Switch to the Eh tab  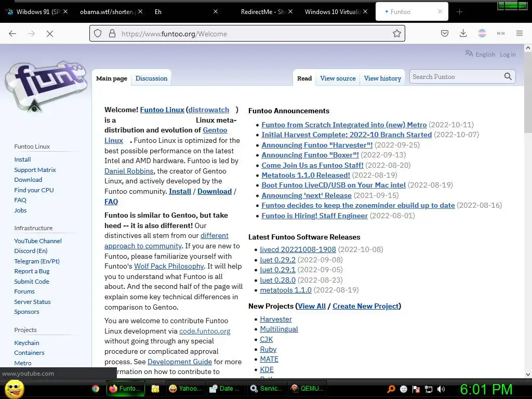tap(186, 12)
